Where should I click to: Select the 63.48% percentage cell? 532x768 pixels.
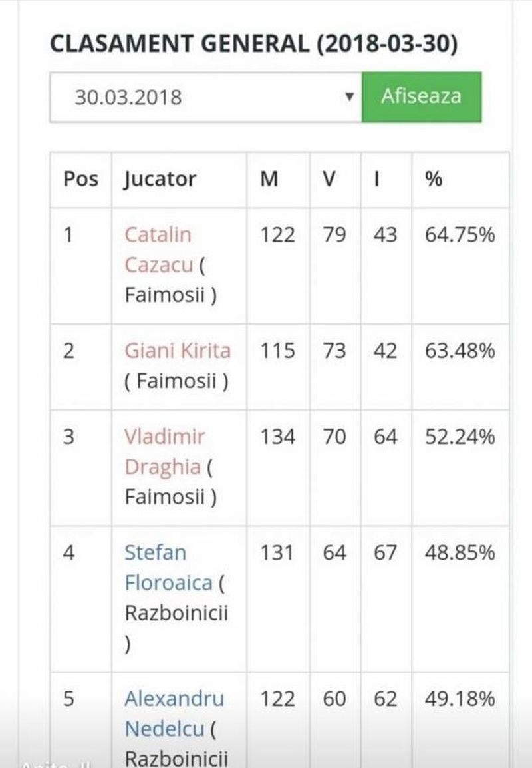[460, 351]
